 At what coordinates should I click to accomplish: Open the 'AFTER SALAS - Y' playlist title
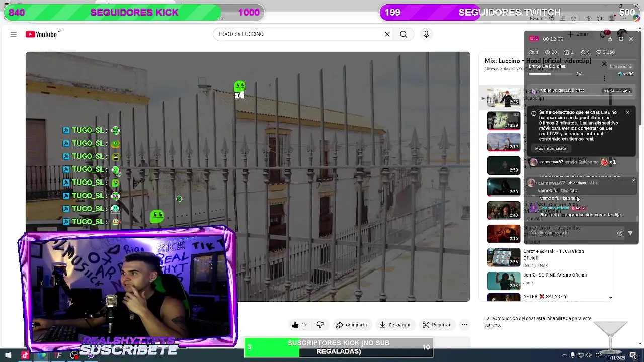click(545, 297)
